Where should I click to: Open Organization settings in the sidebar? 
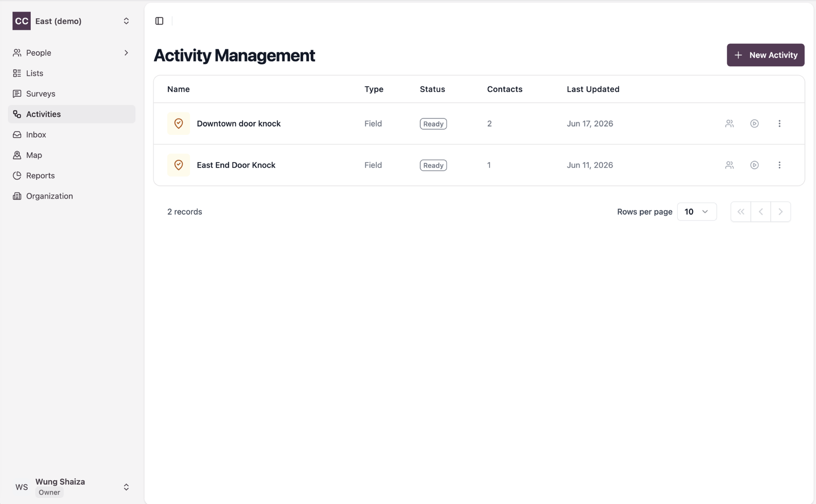point(72,196)
